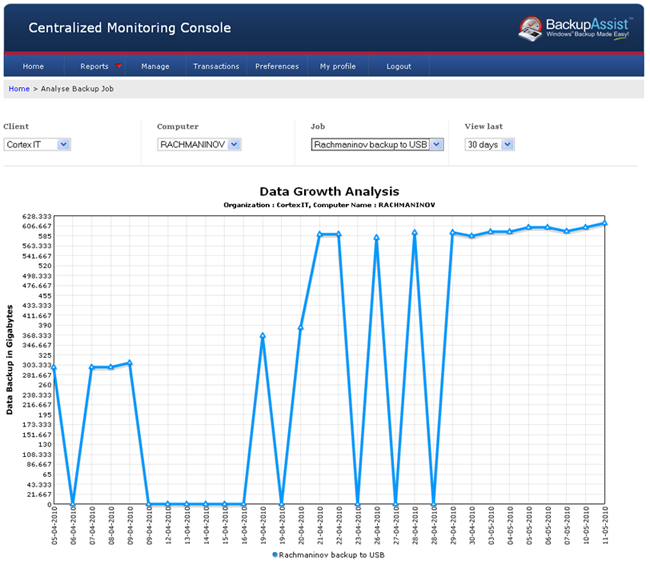Click the Data Growth Analysis chart title
Viewport: 650px width, 561px height.
329,192
